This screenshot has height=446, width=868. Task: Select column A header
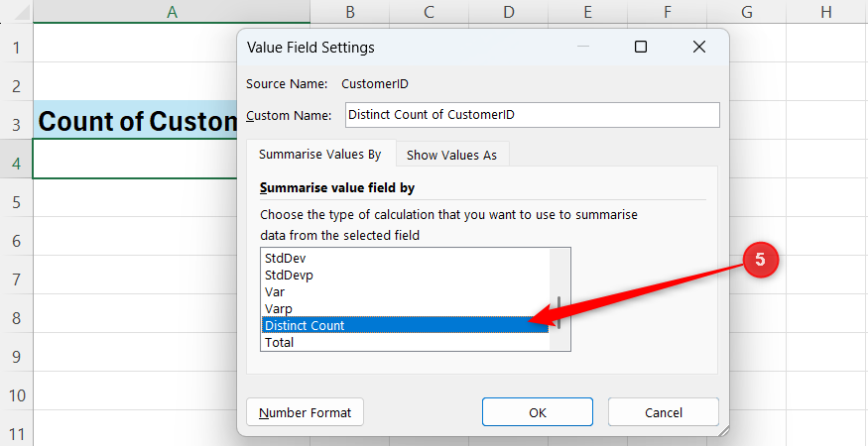[172, 12]
